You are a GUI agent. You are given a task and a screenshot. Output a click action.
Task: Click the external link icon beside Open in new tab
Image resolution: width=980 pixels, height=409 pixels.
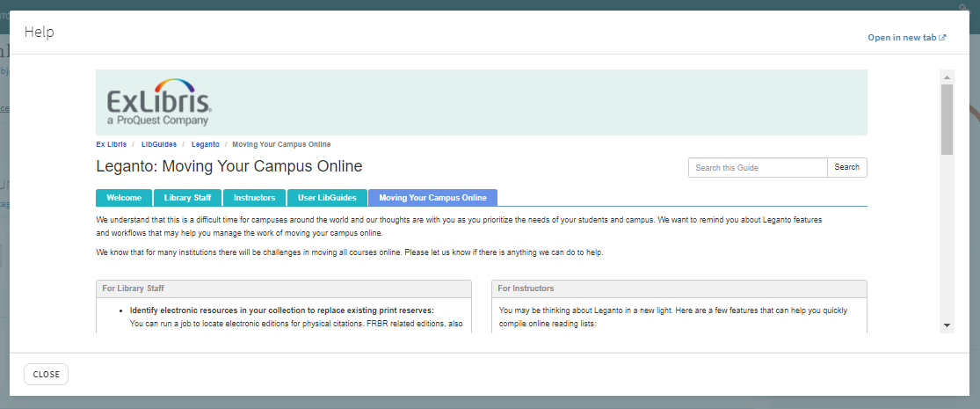click(x=943, y=38)
